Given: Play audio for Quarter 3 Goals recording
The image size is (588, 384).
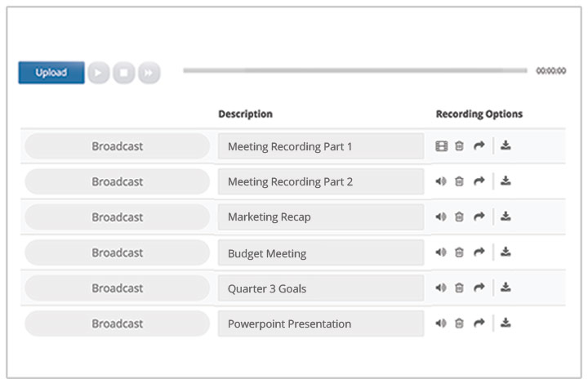Looking at the screenshot, I should point(441,288).
